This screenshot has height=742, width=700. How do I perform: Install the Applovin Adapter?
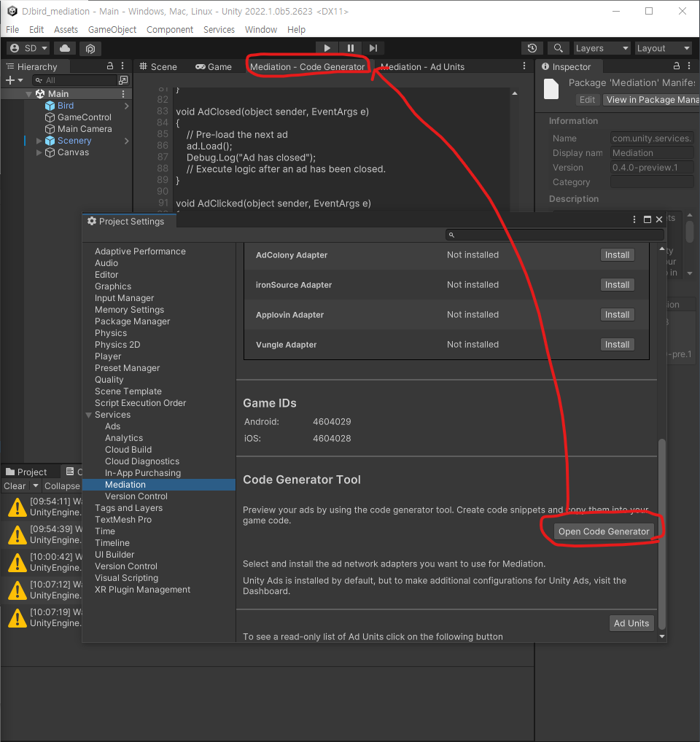[617, 315]
